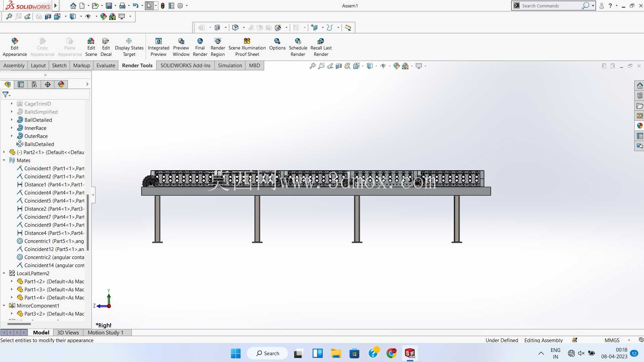644x362 pixels.
Task: Open render Options
Action: point(277,44)
